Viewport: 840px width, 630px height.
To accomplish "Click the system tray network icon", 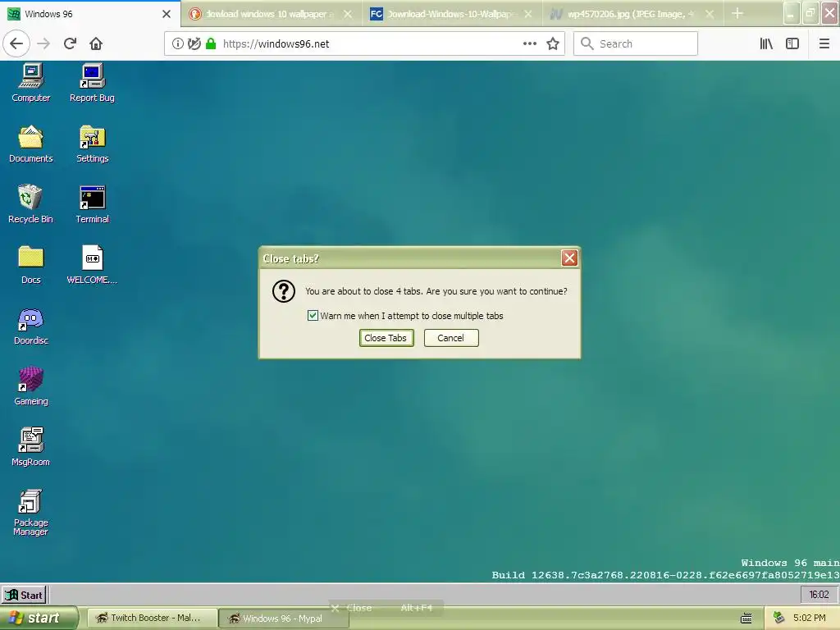I will [779, 619].
